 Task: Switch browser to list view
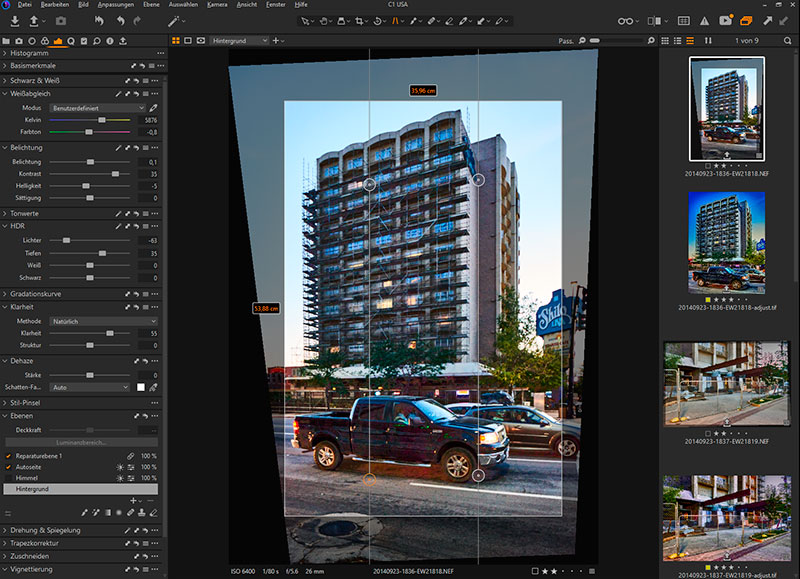678,40
